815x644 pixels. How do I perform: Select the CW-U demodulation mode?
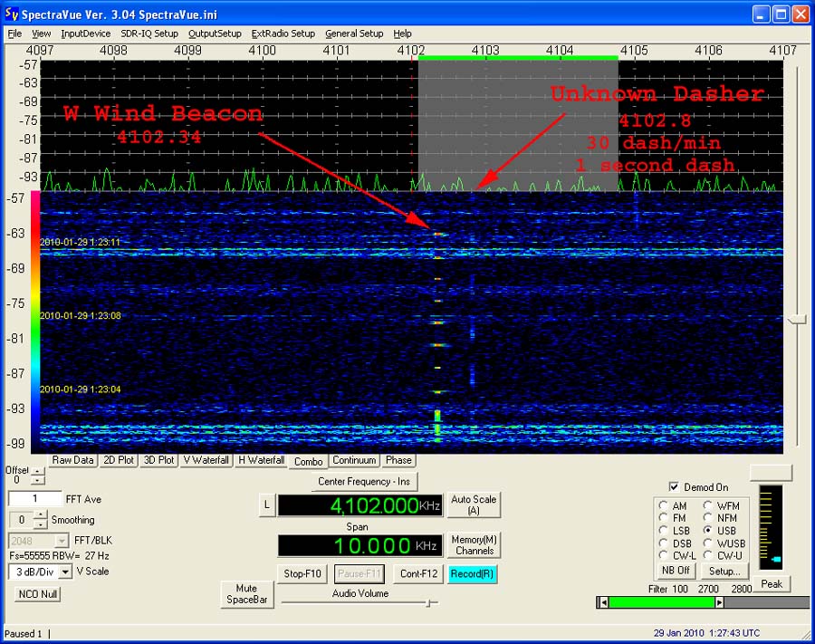(x=707, y=555)
